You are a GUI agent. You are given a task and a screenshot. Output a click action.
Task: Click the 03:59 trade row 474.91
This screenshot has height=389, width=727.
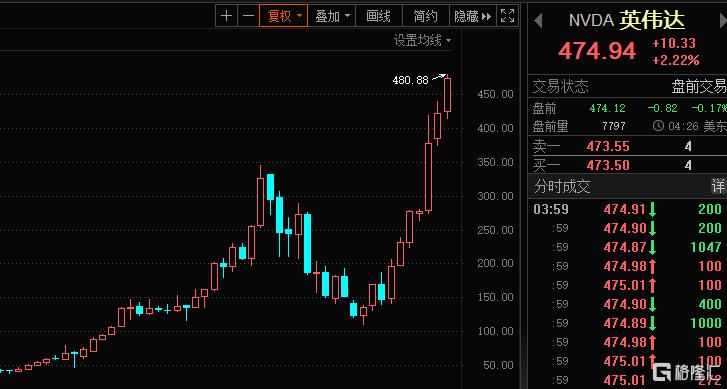pos(627,209)
